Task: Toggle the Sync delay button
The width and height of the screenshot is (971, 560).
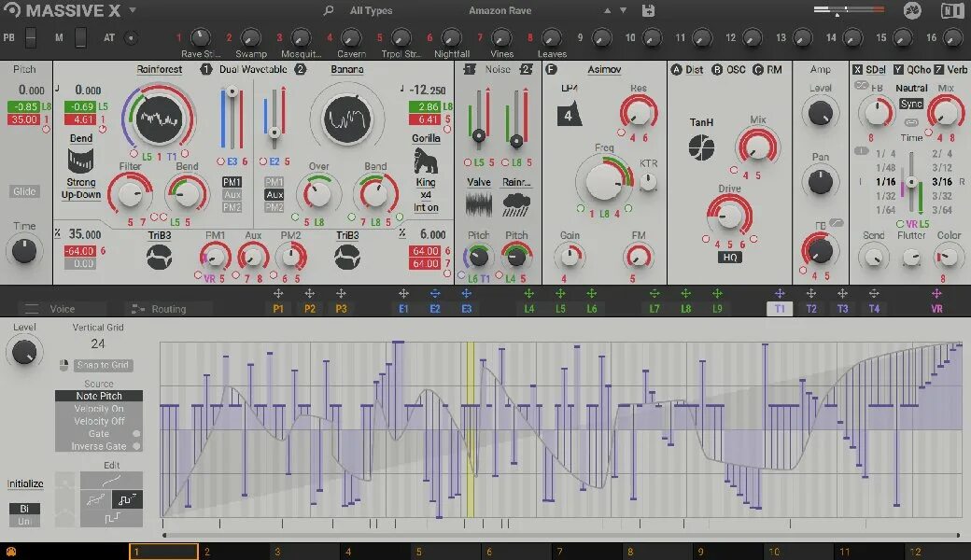Action: (911, 104)
